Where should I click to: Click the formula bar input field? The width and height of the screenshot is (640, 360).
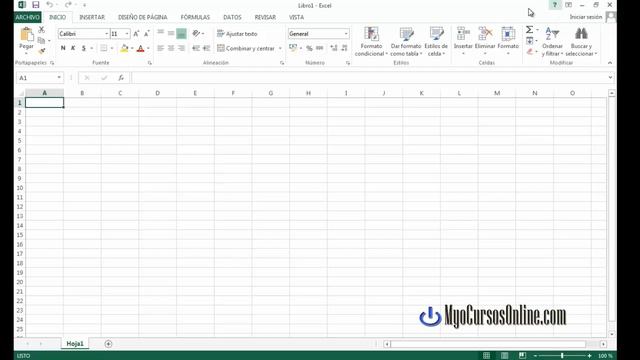pyautogui.click(x=369, y=78)
